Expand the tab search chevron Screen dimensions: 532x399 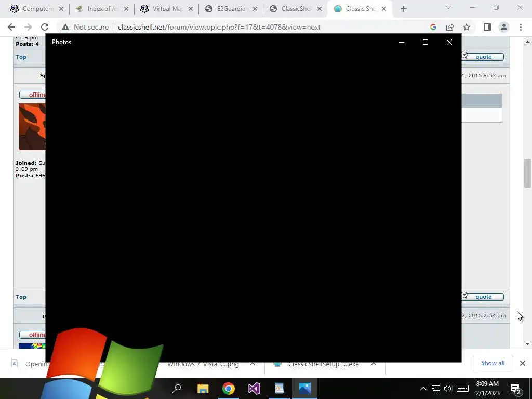coord(448,7)
